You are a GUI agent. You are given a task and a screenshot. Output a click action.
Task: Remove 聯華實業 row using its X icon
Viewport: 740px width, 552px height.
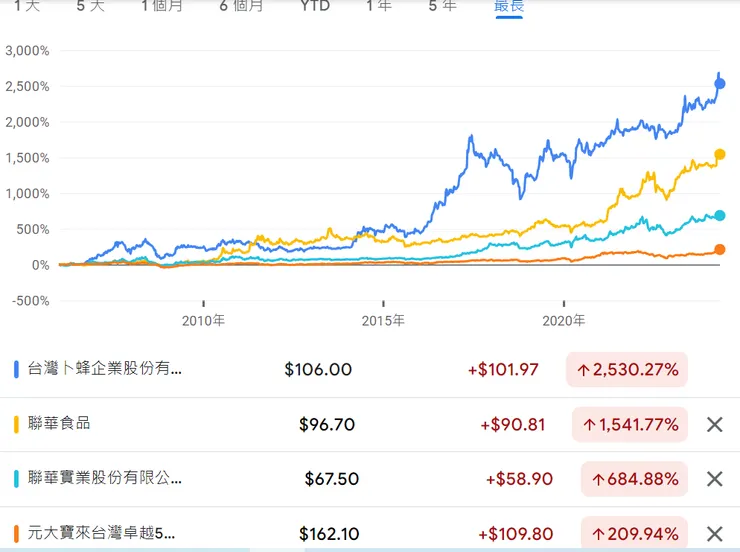(x=714, y=479)
